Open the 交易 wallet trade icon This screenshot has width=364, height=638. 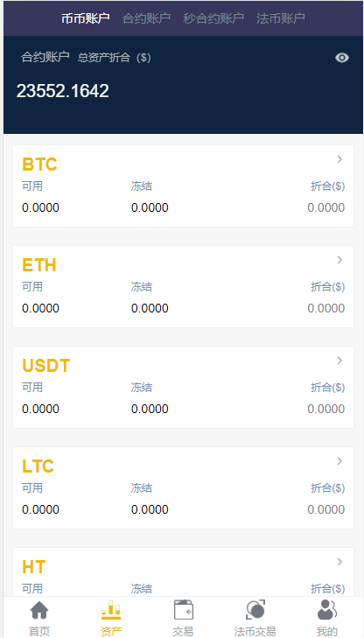(x=184, y=610)
